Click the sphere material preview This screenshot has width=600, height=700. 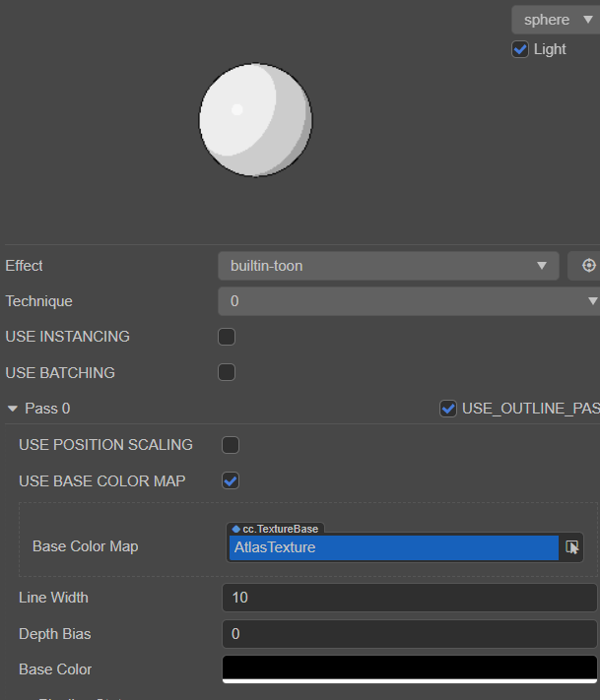[x=255, y=119]
